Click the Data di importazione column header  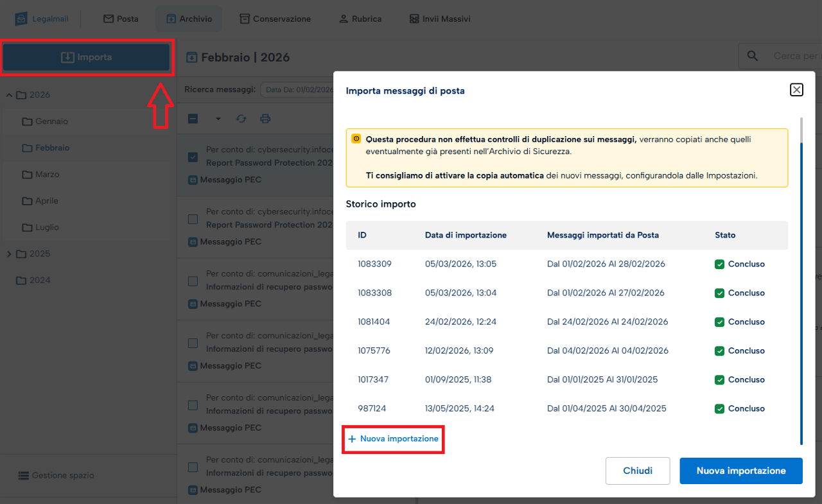tap(466, 235)
